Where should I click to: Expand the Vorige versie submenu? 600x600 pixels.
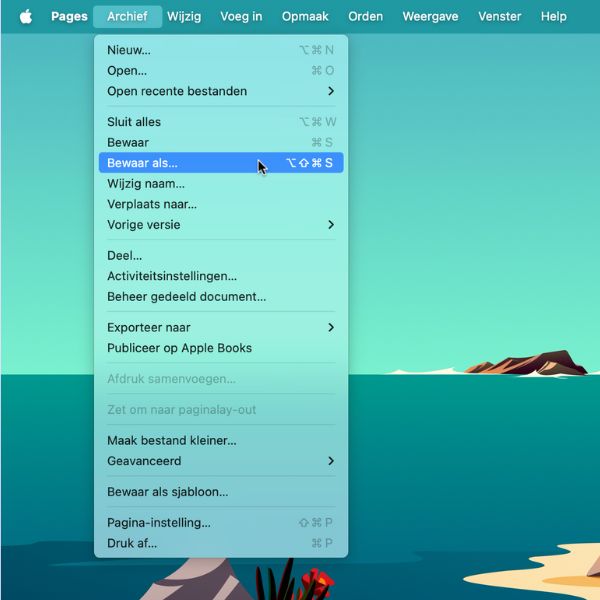click(221, 225)
